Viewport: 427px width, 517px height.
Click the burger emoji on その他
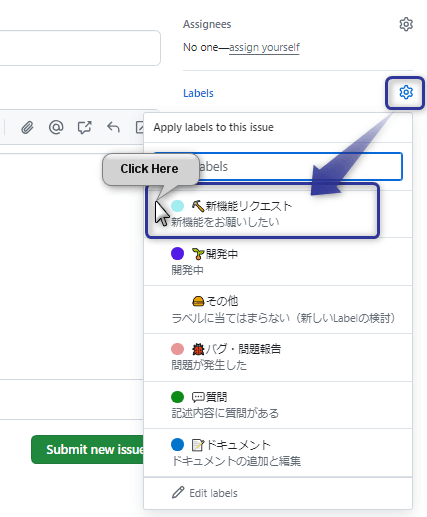(198, 301)
